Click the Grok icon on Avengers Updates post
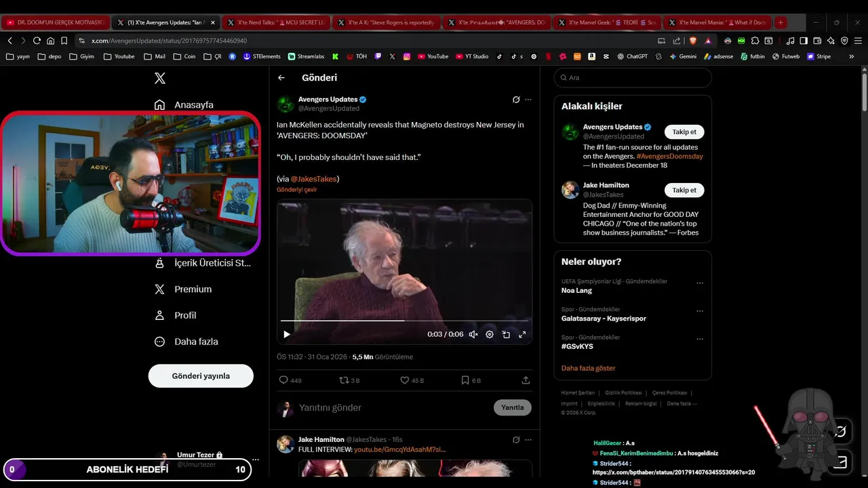The height and width of the screenshot is (488, 868). tap(516, 100)
